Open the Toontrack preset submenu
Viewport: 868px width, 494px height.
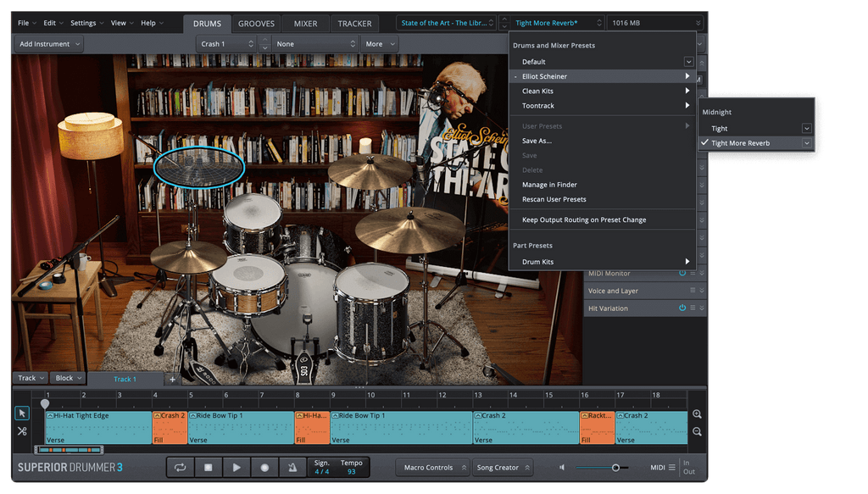coord(603,106)
